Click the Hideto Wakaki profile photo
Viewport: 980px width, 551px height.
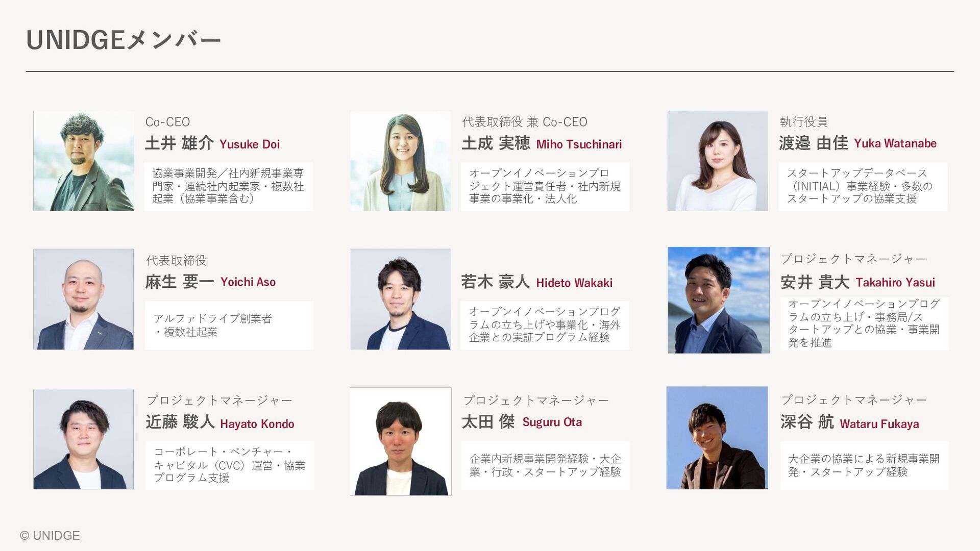tap(401, 299)
